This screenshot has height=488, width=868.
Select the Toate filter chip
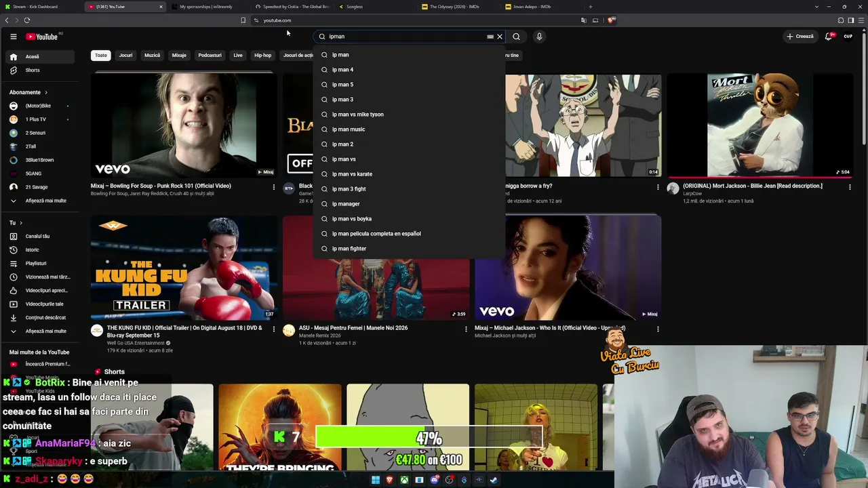point(101,56)
